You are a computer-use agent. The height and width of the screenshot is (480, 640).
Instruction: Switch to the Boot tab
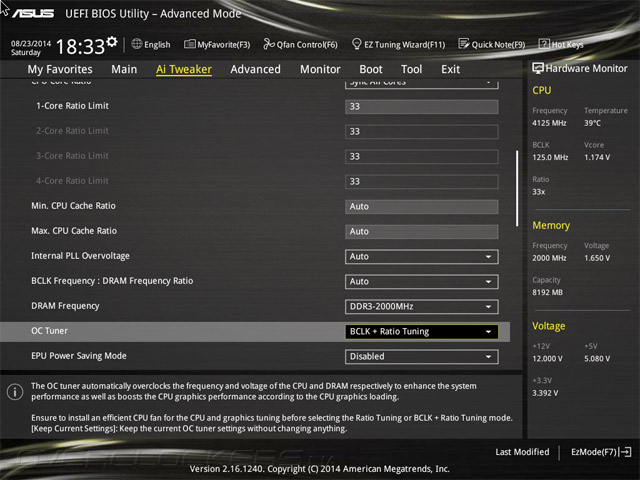click(371, 69)
